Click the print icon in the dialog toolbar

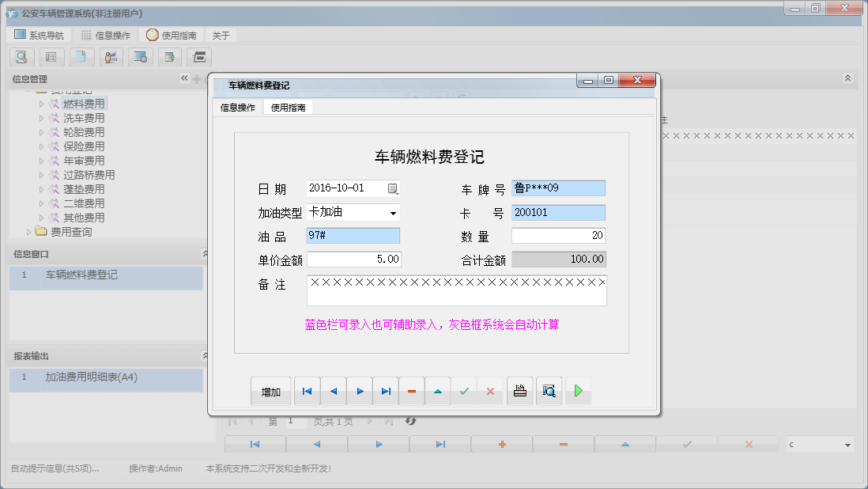click(x=519, y=390)
